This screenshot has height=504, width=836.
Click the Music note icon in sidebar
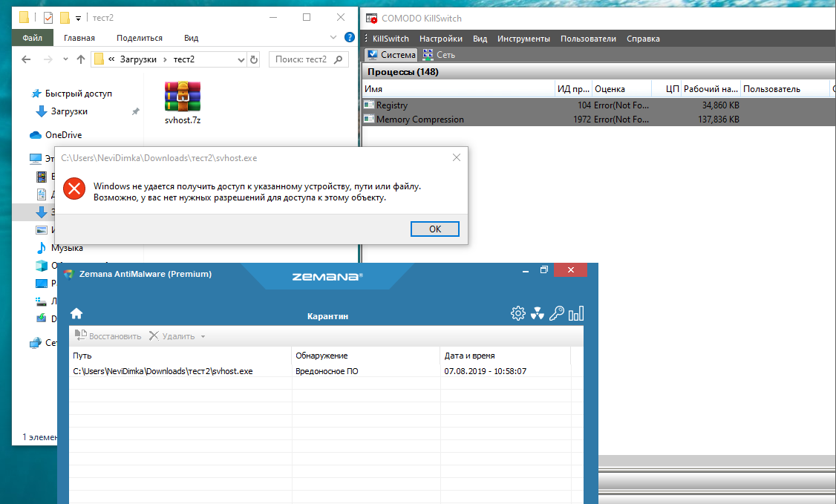coord(41,248)
